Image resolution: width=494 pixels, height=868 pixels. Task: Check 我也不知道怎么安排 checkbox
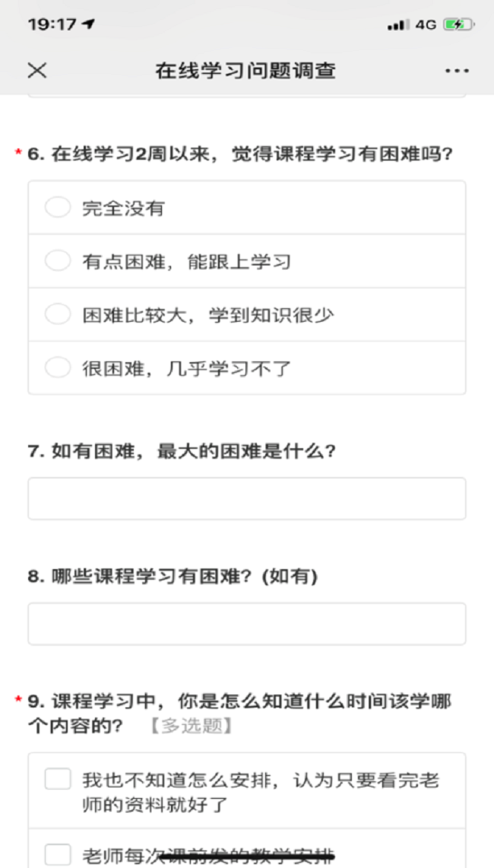58,779
